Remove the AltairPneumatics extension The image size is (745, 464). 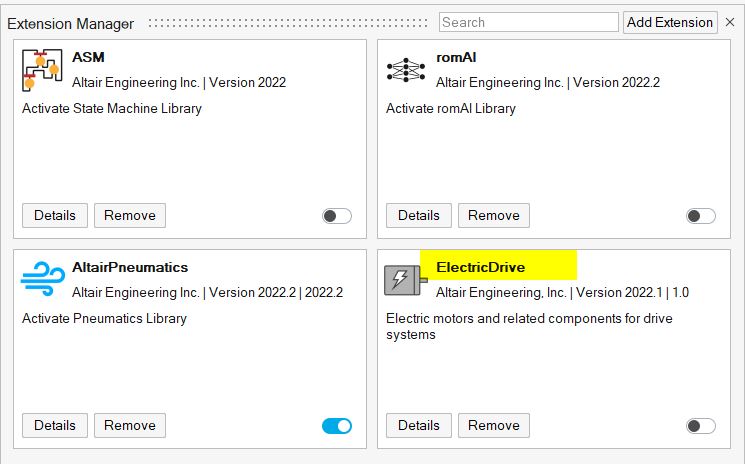130,425
